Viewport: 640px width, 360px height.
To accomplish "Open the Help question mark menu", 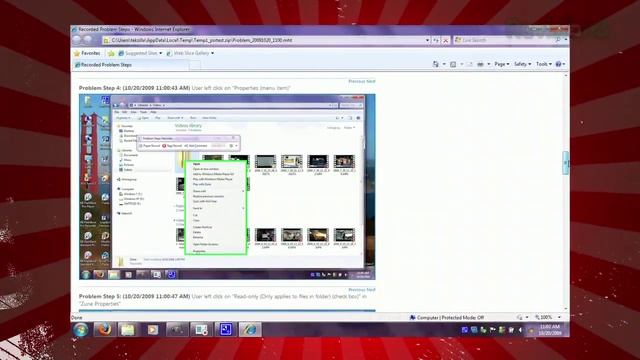I will pyautogui.click(x=560, y=64).
